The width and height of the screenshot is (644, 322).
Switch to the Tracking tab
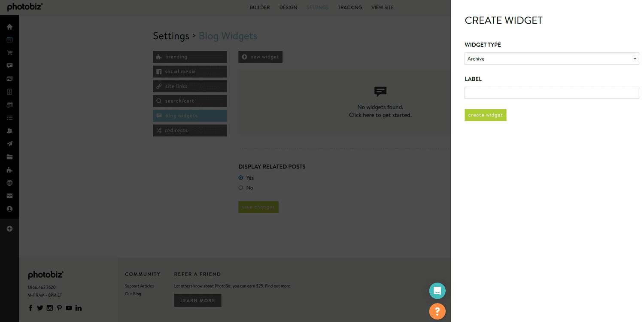pyautogui.click(x=349, y=7)
